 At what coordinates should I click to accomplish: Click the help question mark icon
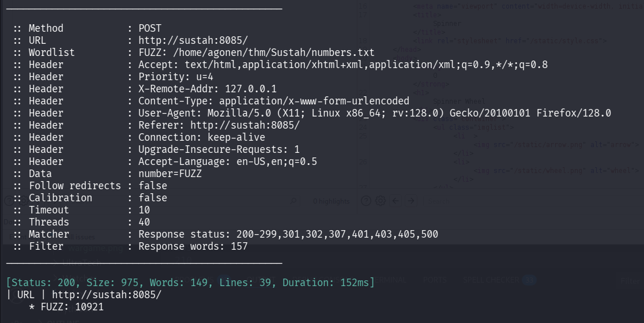click(x=366, y=201)
